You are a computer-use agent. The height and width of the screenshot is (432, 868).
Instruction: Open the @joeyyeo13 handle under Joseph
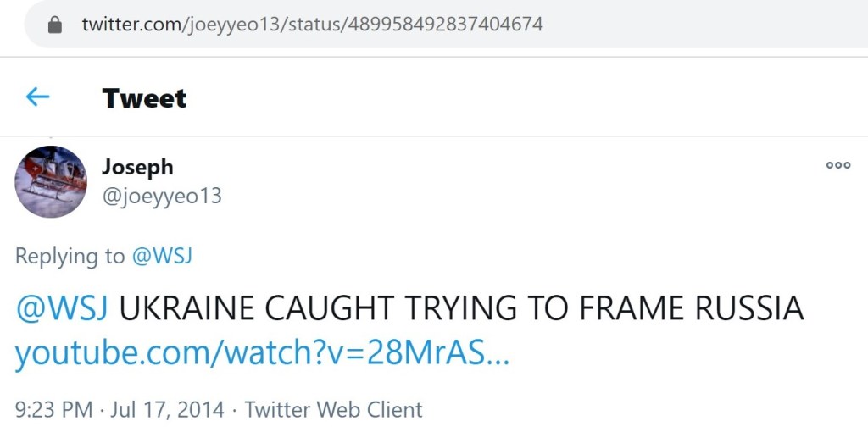point(162,196)
